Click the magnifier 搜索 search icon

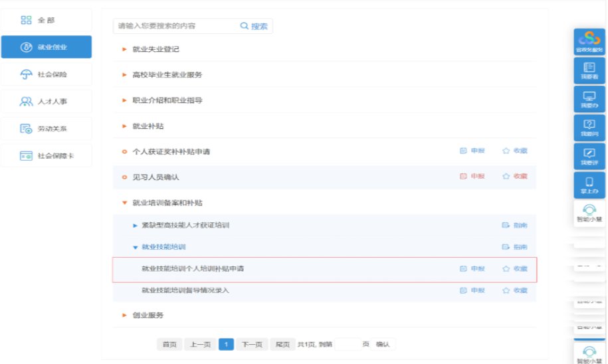pos(244,26)
